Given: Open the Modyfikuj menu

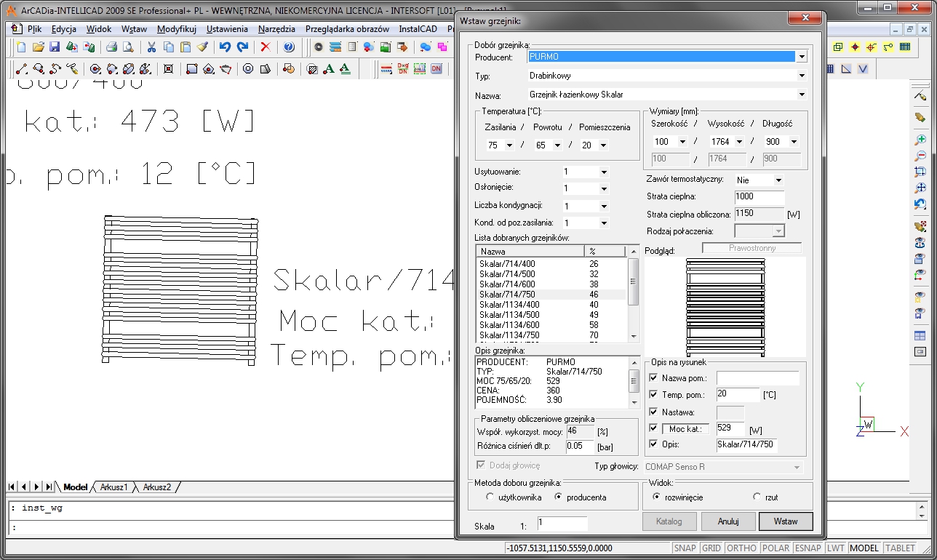Looking at the screenshot, I should pyautogui.click(x=176, y=29).
